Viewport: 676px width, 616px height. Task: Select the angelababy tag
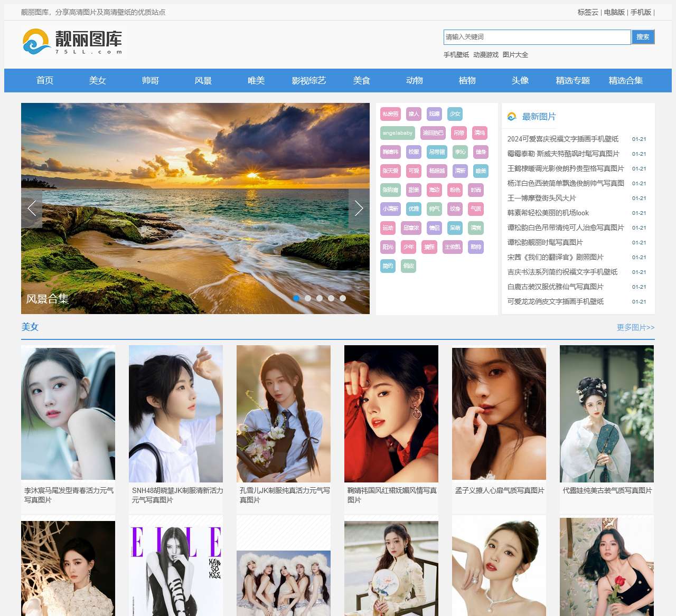(398, 133)
